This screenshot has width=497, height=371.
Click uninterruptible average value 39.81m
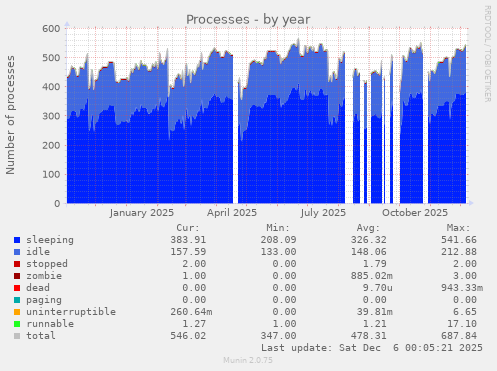374,312
